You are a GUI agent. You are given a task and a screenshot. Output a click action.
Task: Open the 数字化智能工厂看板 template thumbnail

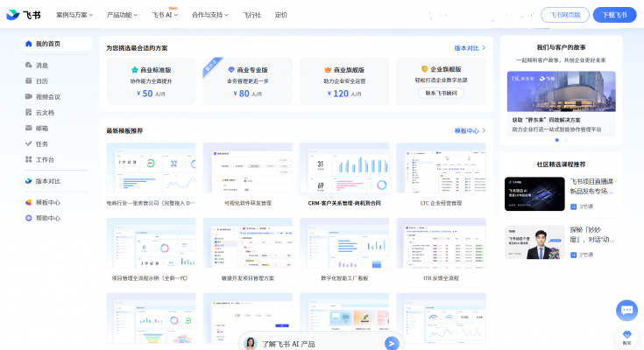tap(344, 243)
